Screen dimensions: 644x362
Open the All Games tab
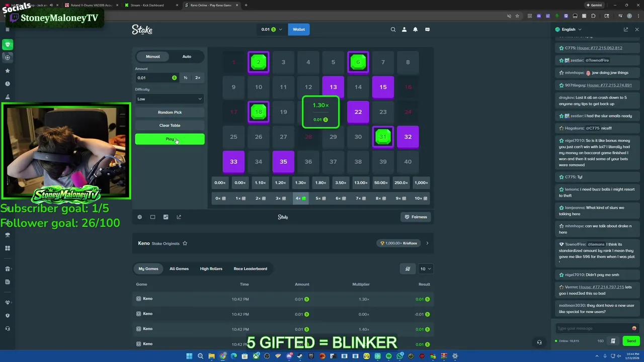tap(179, 268)
